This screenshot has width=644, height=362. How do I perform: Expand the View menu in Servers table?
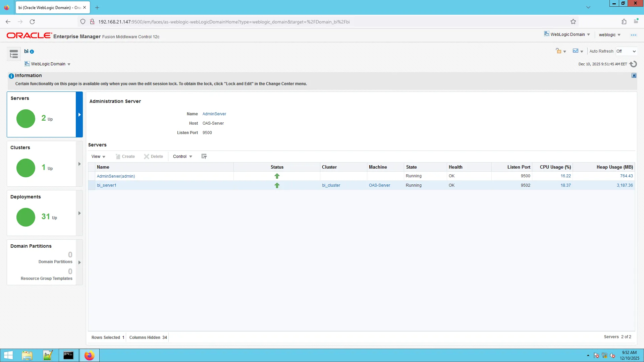click(x=98, y=157)
